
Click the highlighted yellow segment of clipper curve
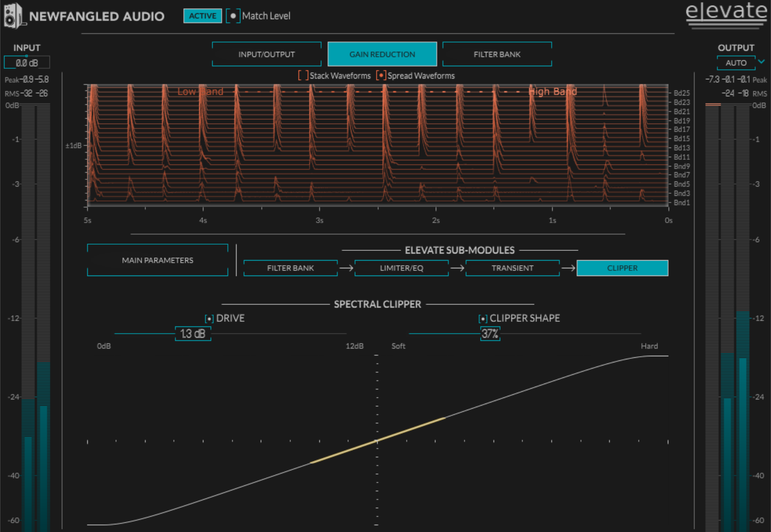pyautogui.click(x=378, y=441)
